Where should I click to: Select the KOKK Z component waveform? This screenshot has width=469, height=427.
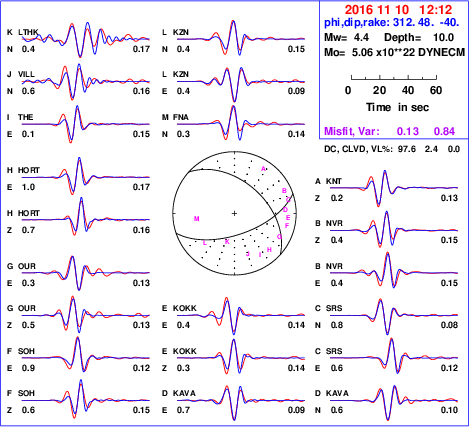(x=241, y=358)
